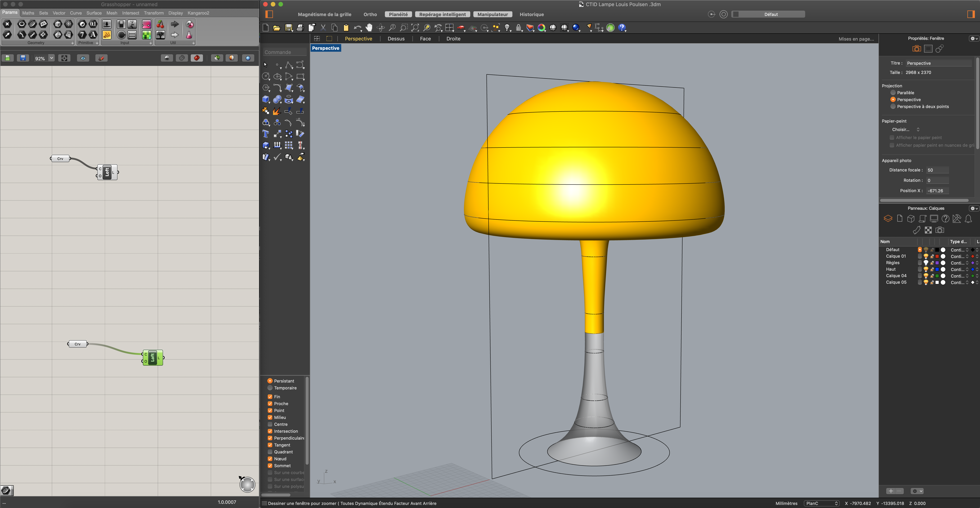Toggle visibility bulb of Règles layer
This screenshot has height=508, width=980.
point(926,263)
